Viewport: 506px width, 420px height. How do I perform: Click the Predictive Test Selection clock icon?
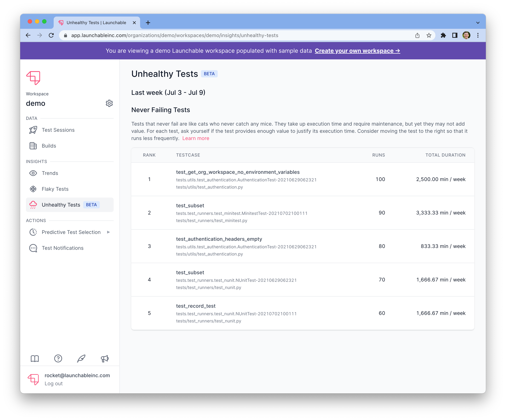coord(33,232)
